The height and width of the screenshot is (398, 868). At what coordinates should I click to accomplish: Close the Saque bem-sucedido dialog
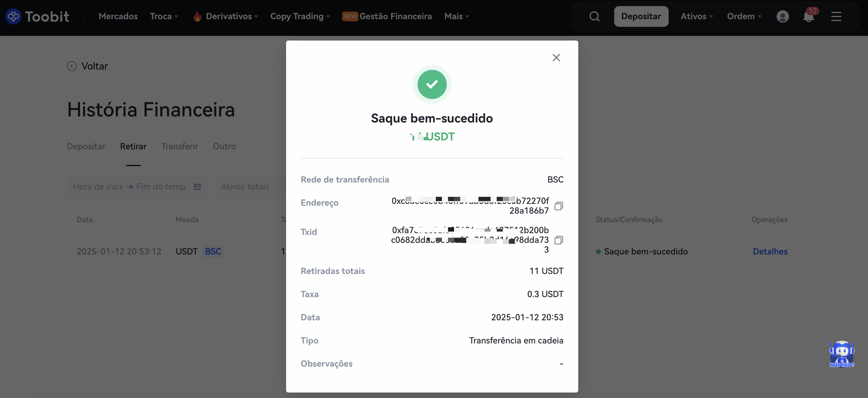556,58
